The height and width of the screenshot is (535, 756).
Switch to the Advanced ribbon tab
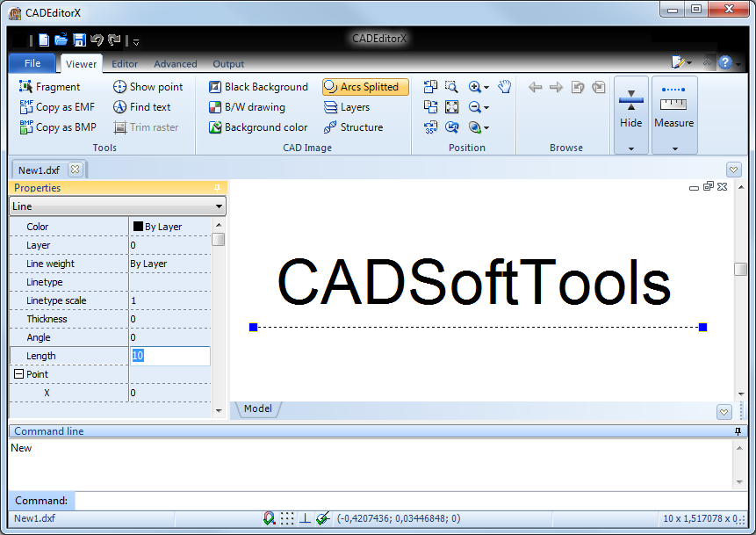(x=175, y=63)
